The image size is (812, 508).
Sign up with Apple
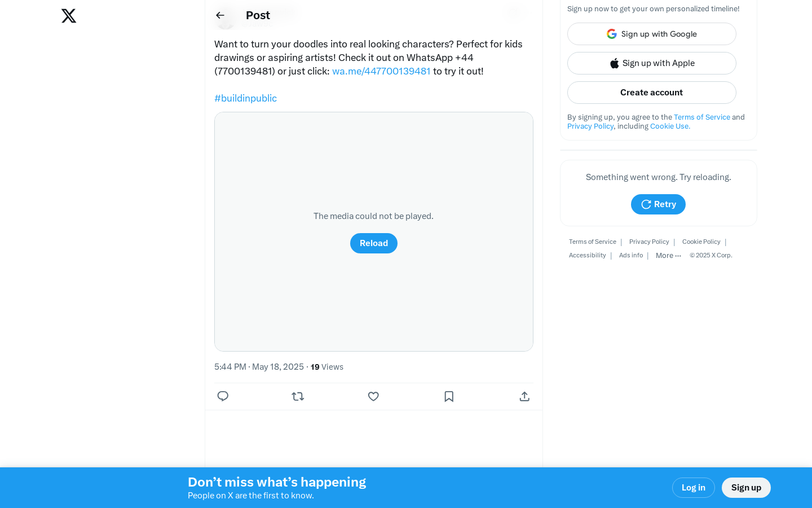tap(652, 63)
